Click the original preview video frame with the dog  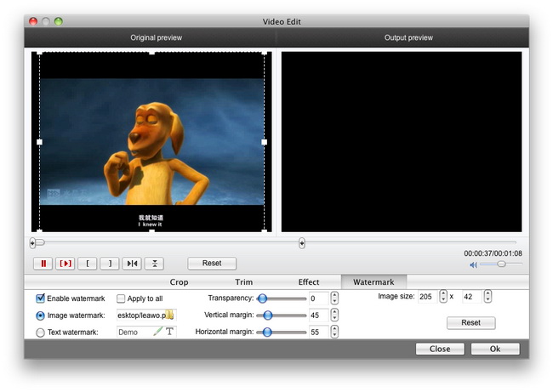(152, 142)
